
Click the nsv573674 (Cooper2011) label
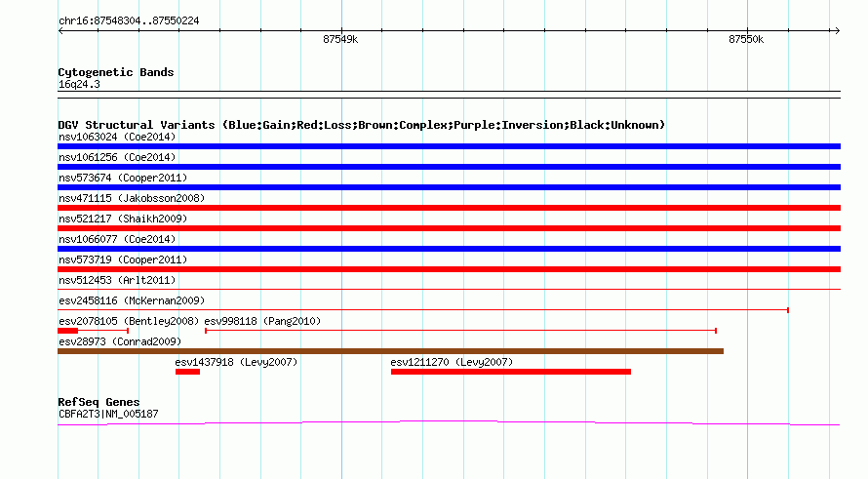click(x=123, y=178)
